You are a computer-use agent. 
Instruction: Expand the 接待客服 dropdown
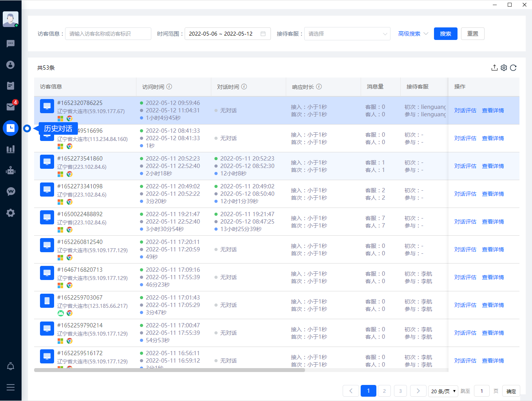click(x=347, y=34)
